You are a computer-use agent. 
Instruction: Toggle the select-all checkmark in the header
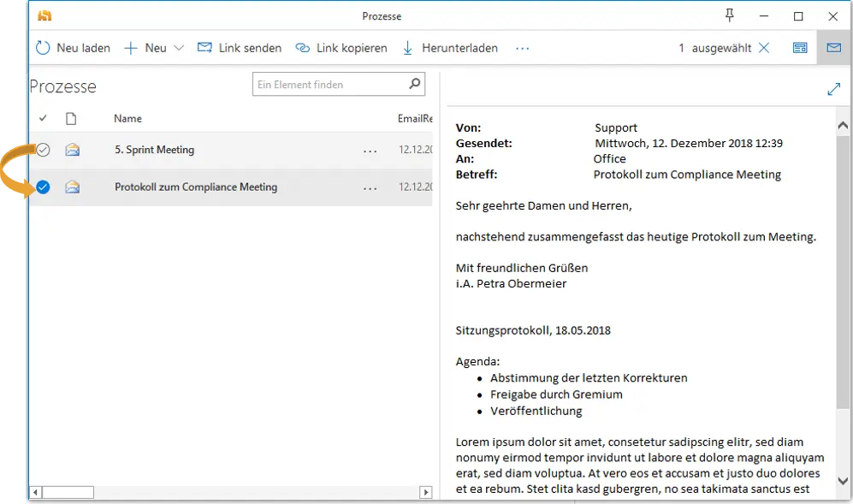tap(42, 118)
